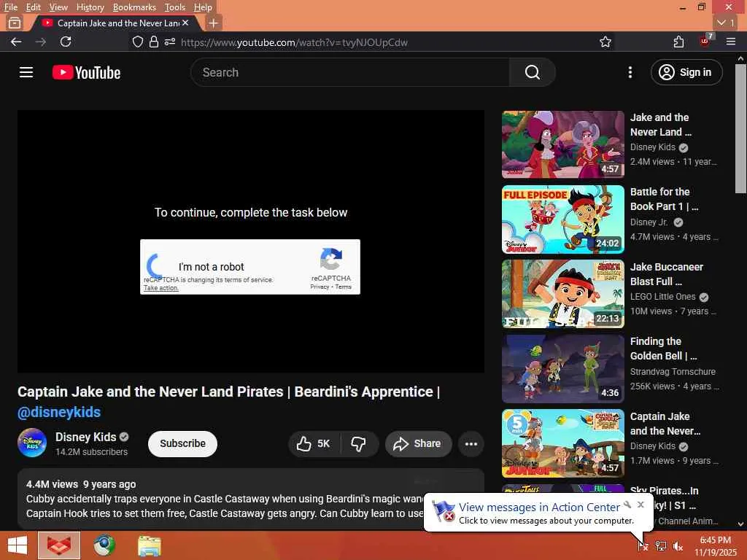Open network tray icon
The width and height of the screenshot is (747, 560).
661,546
